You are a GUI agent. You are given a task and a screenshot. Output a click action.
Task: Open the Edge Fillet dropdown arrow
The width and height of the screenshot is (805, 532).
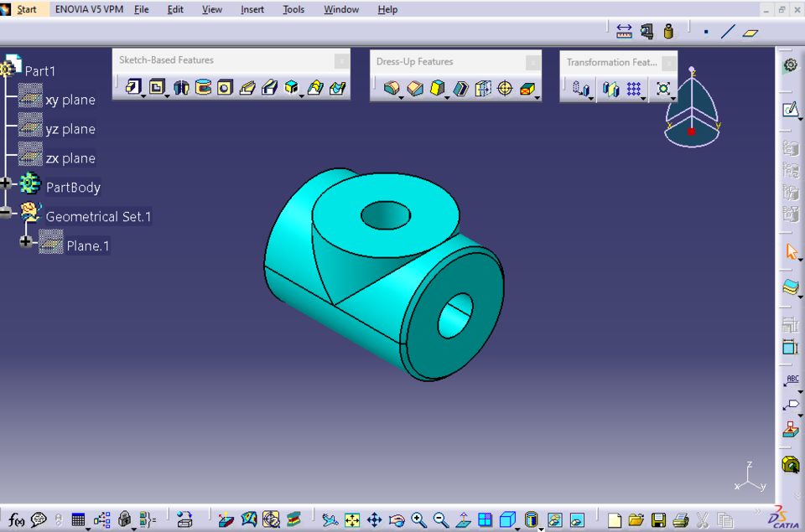401,97
